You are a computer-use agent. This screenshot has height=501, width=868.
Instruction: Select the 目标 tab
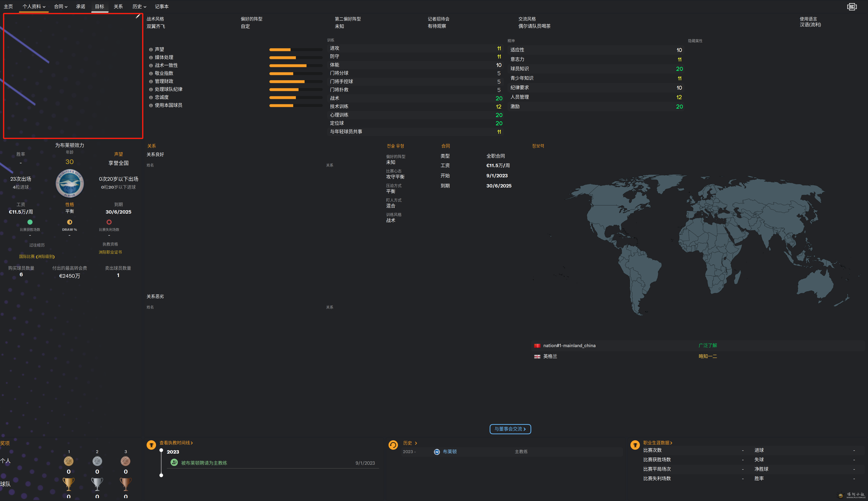[x=99, y=7]
